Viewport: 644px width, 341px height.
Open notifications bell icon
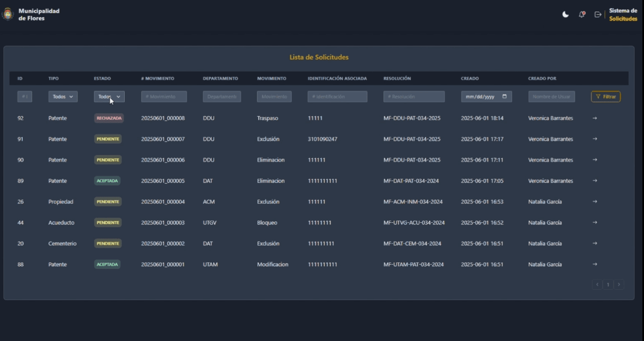click(582, 14)
